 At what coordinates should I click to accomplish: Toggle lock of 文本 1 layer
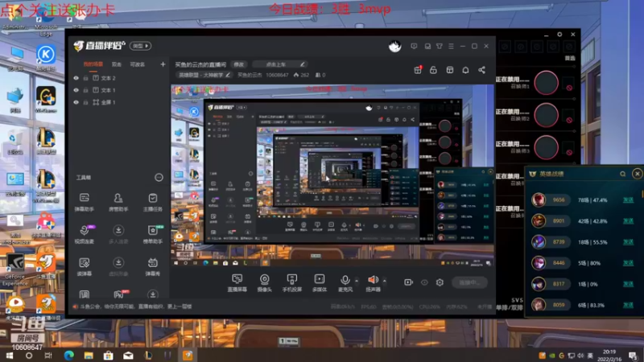click(86, 90)
